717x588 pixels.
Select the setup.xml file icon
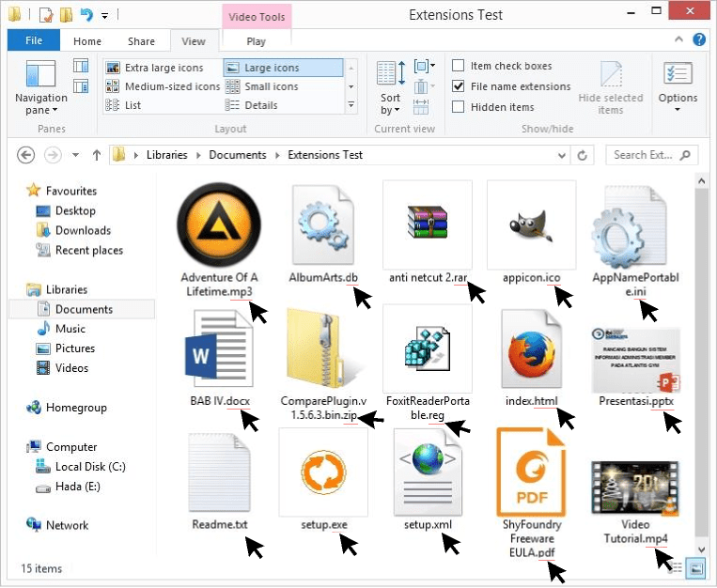click(428, 472)
